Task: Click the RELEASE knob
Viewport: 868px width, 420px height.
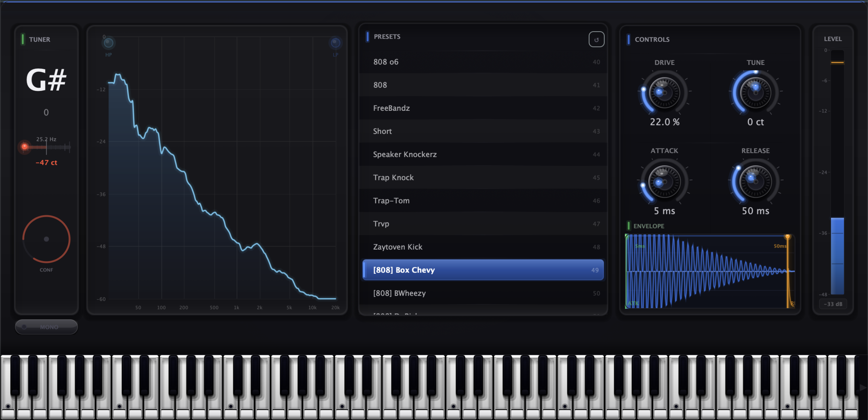Action: (x=756, y=182)
